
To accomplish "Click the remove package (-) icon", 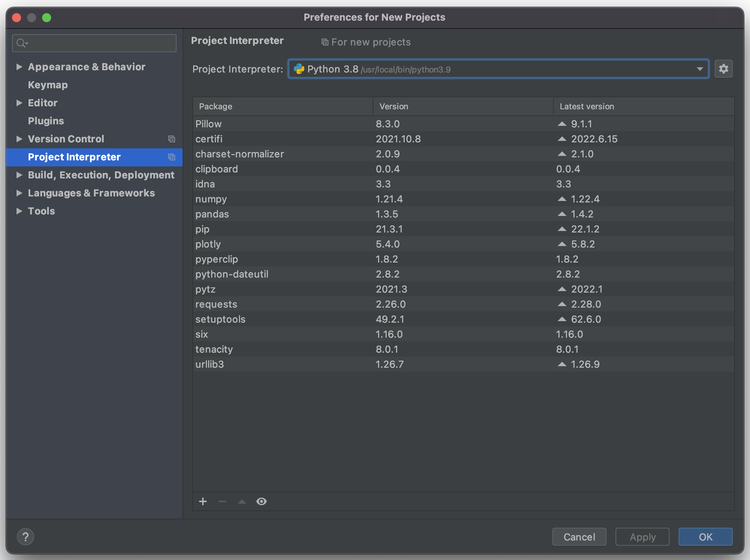I will tap(222, 501).
